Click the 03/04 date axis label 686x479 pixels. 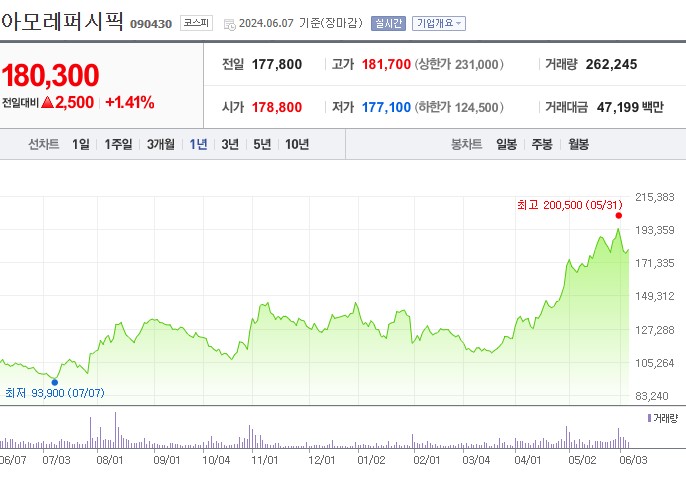click(x=476, y=460)
